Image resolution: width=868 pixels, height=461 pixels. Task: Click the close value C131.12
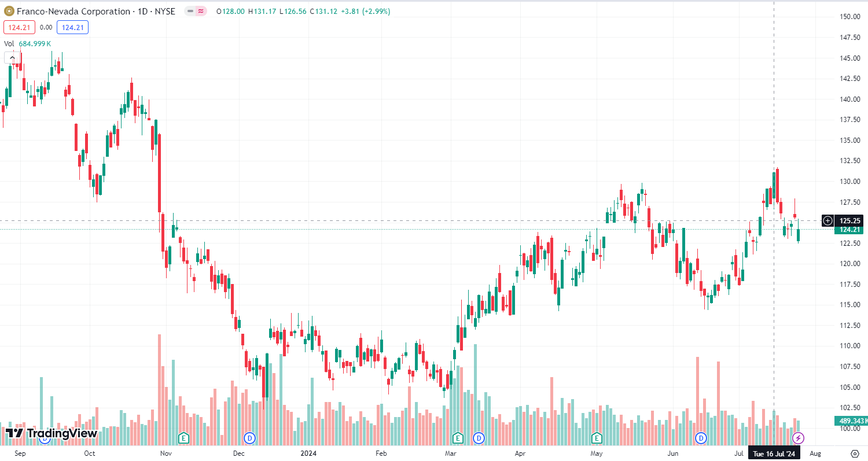click(x=325, y=11)
